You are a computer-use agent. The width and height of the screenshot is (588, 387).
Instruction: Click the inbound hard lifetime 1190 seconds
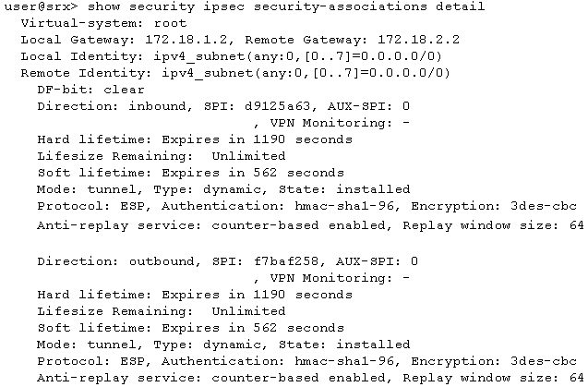pos(303,139)
